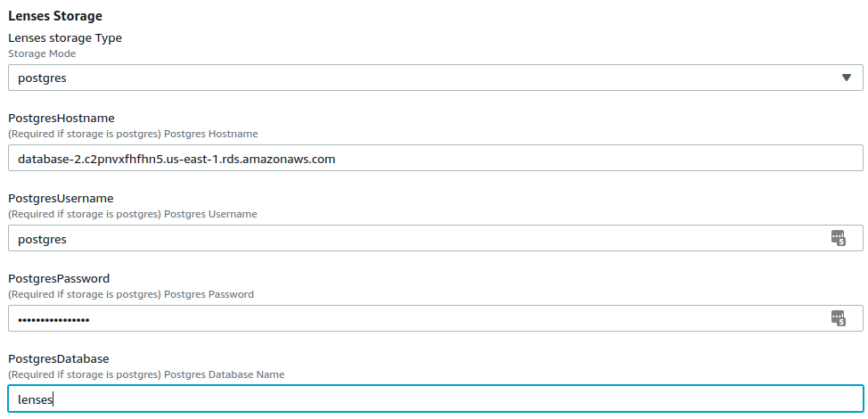Click the Storage Mode helper text
Image resolution: width=868 pixels, height=419 pixels.
click(42, 53)
